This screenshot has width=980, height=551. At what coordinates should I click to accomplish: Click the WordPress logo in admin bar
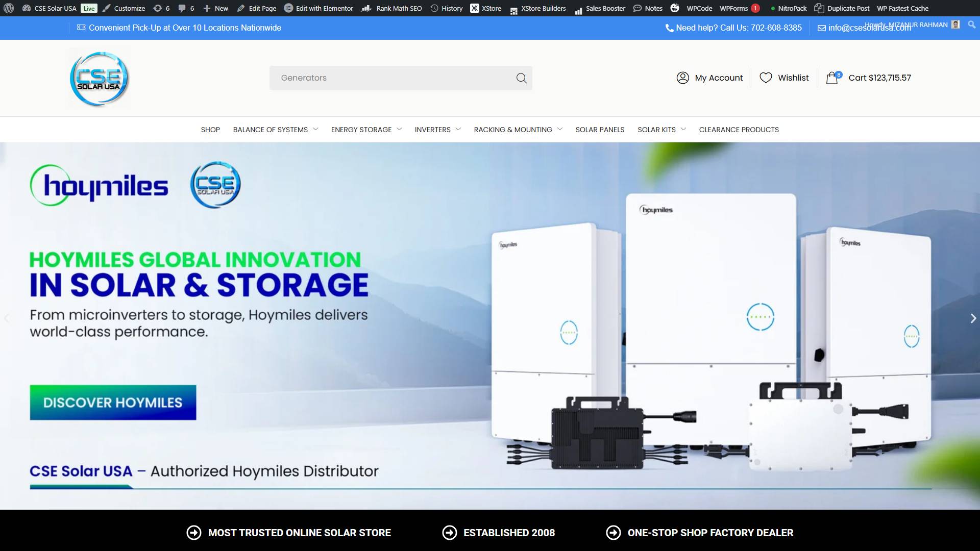point(9,8)
